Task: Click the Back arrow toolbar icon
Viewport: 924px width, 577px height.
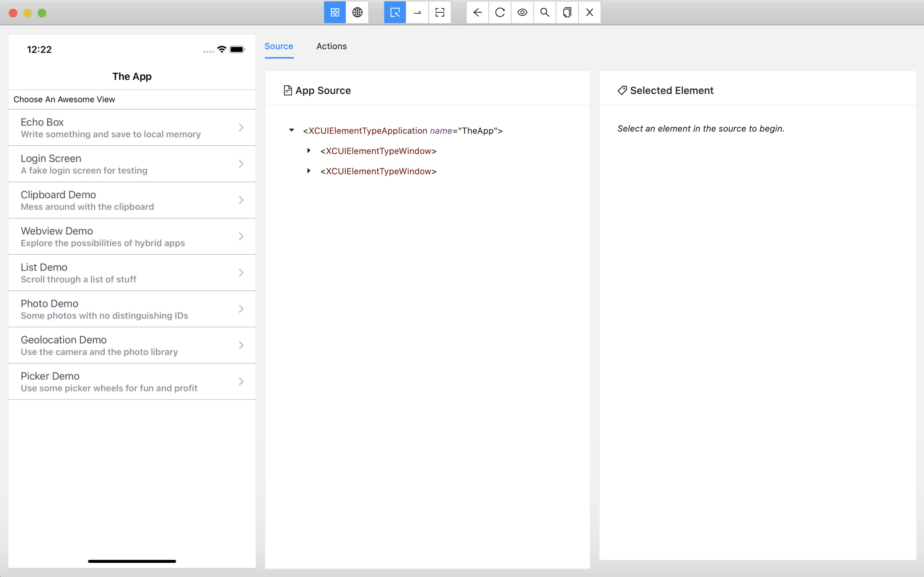Action: (477, 13)
